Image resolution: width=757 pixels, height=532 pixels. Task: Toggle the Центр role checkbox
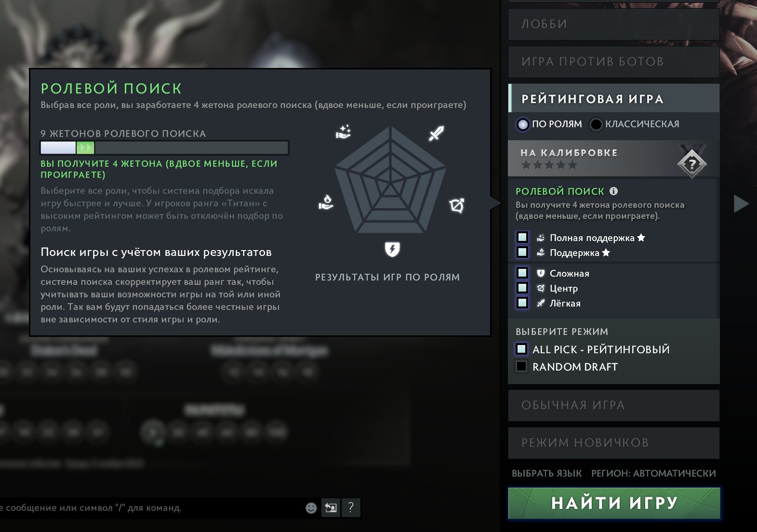click(x=522, y=288)
